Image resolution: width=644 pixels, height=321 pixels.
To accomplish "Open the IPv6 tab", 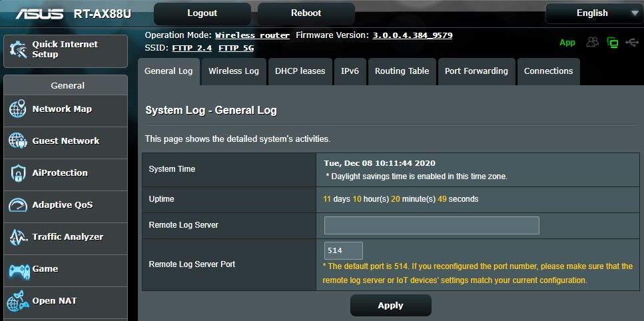I will [350, 71].
